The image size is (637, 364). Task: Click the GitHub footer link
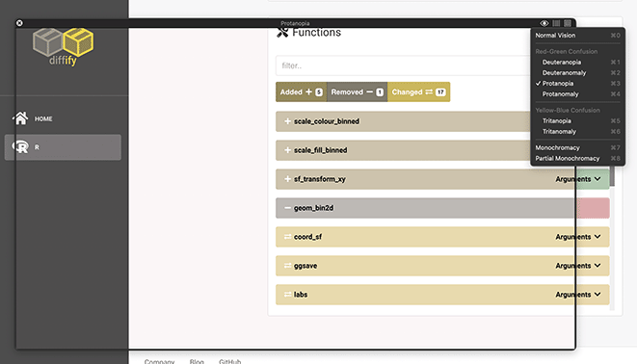click(x=230, y=361)
